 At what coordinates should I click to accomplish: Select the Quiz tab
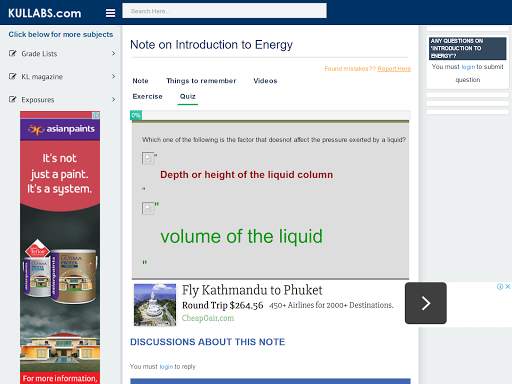[188, 96]
